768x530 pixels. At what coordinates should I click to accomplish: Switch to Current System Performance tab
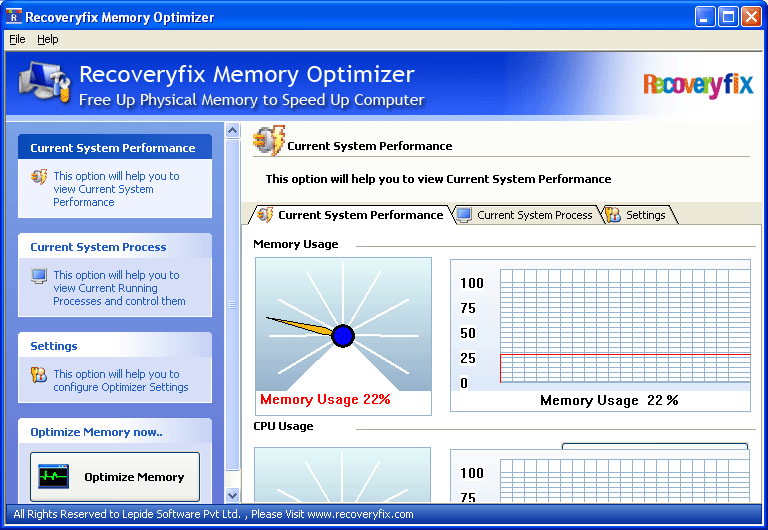tap(351, 215)
